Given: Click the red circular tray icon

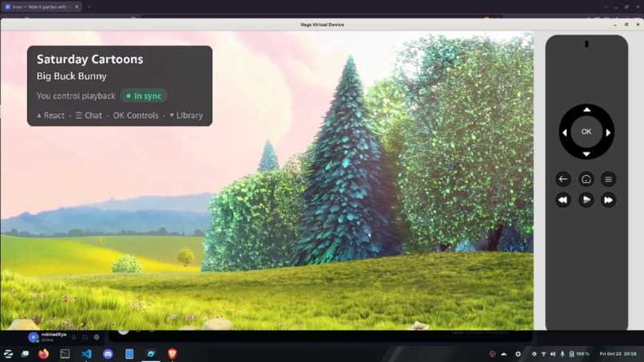Looking at the screenshot, I should point(492,354).
